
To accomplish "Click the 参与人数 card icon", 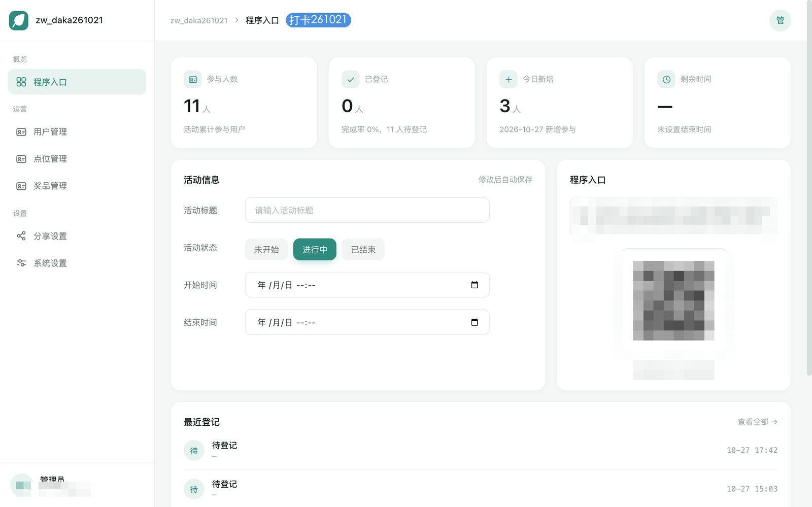I will [x=193, y=79].
